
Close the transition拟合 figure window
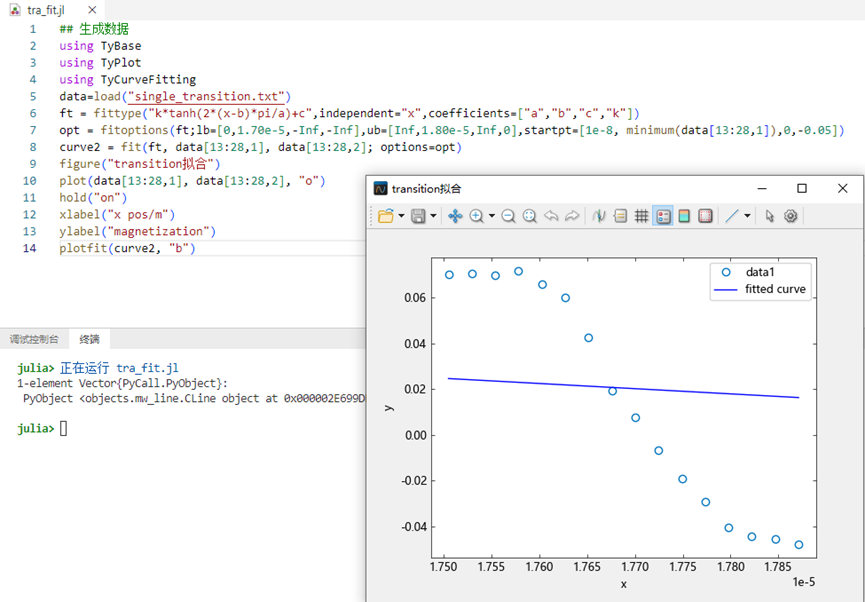(x=842, y=189)
